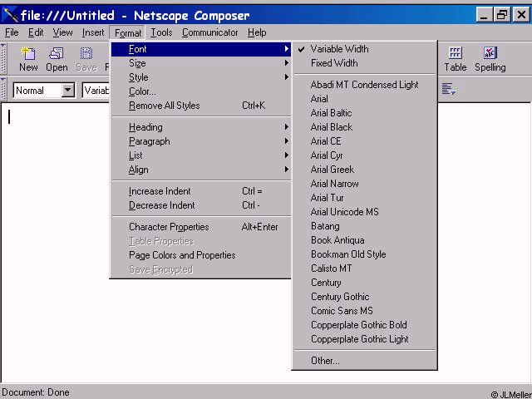
Task: Pick the Batang font
Action: pyautogui.click(x=364, y=226)
